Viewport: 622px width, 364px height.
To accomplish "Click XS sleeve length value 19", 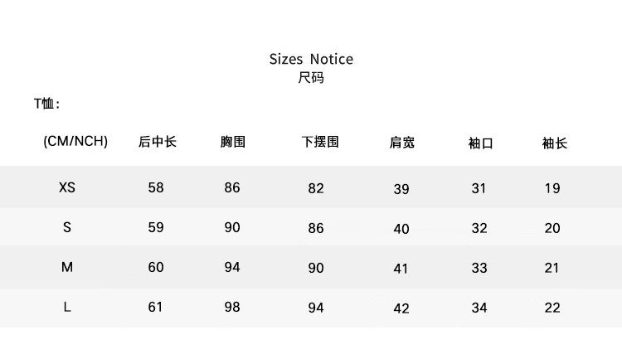I will 552,188.
